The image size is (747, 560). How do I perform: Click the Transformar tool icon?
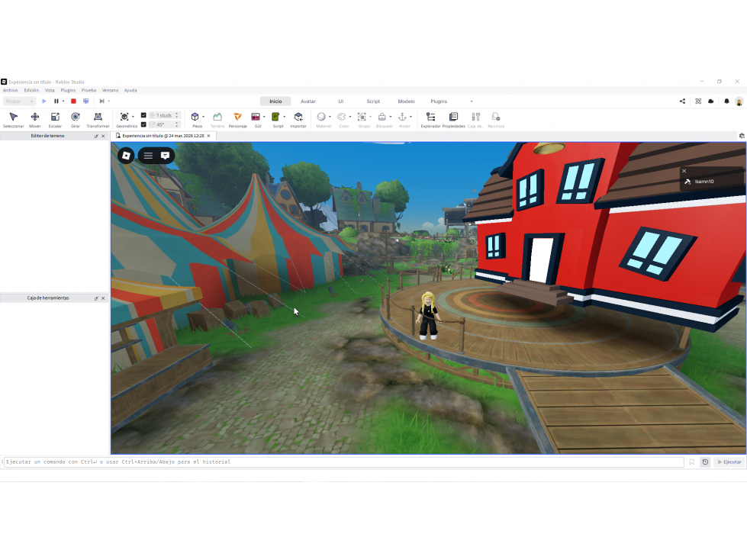[98, 117]
